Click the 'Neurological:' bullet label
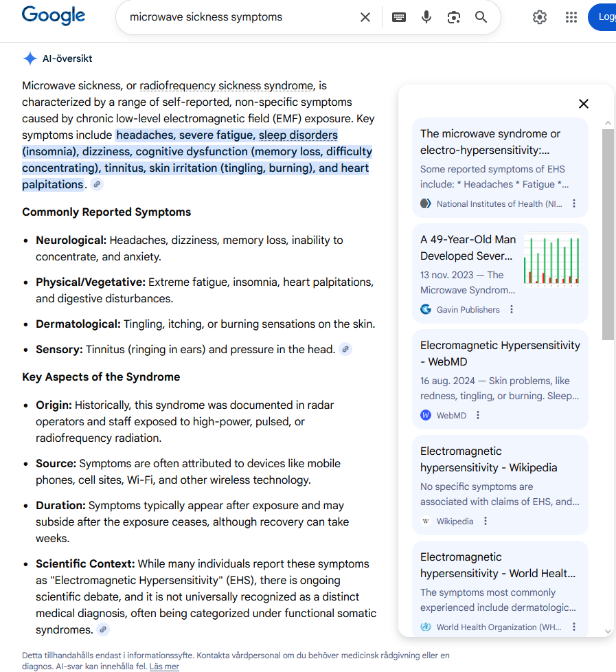Screen dimensions: 616x672 (x=71, y=240)
